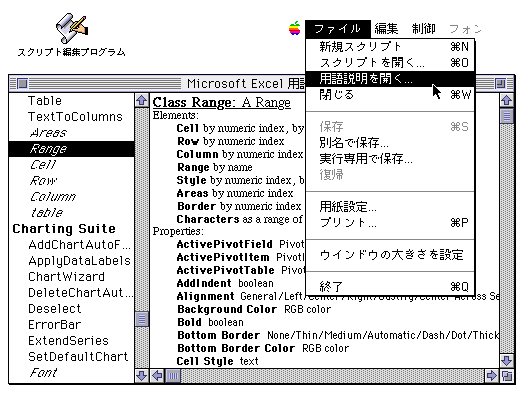523x394 pixels.
Task: Click the suite list scrollbar thumb
Action: pyautogui.click(x=142, y=319)
